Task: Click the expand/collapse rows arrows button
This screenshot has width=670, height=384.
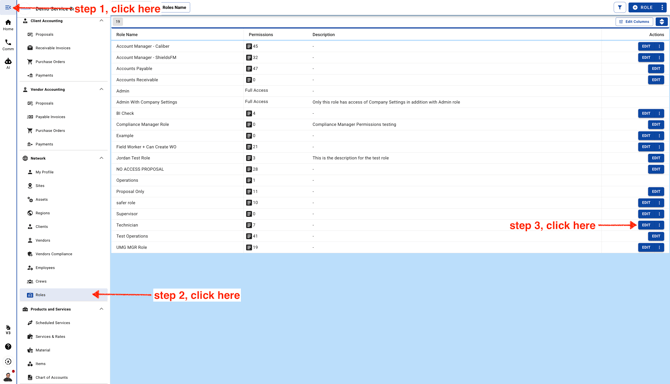Action: 661,21
